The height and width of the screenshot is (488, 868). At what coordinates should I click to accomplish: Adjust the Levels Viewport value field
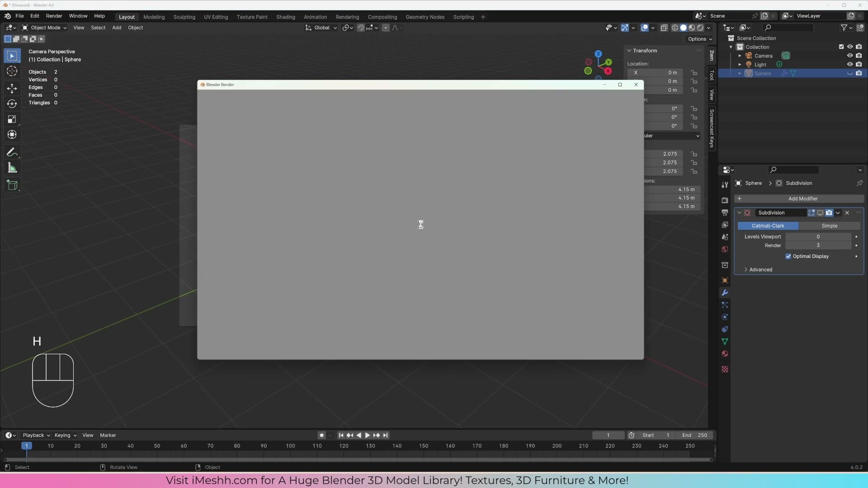click(818, 237)
